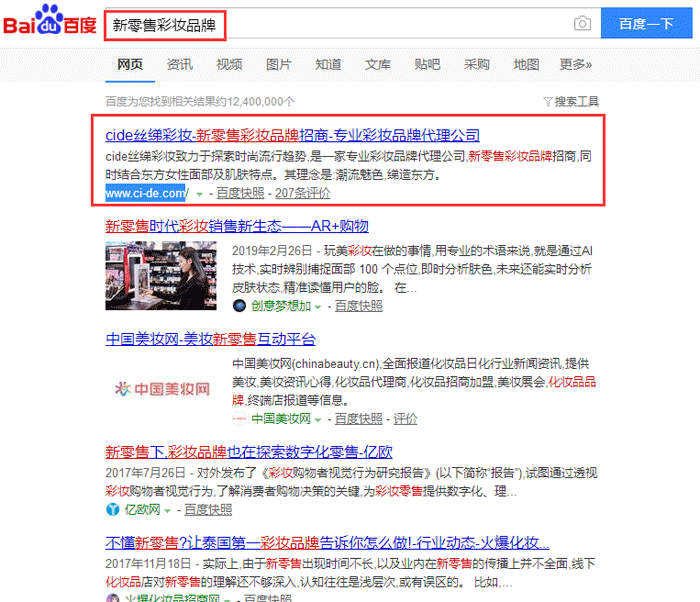Switch to the 视频 tab
Image resolution: width=700 pixels, height=602 pixels.
pyautogui.click(x=229, y=65)
